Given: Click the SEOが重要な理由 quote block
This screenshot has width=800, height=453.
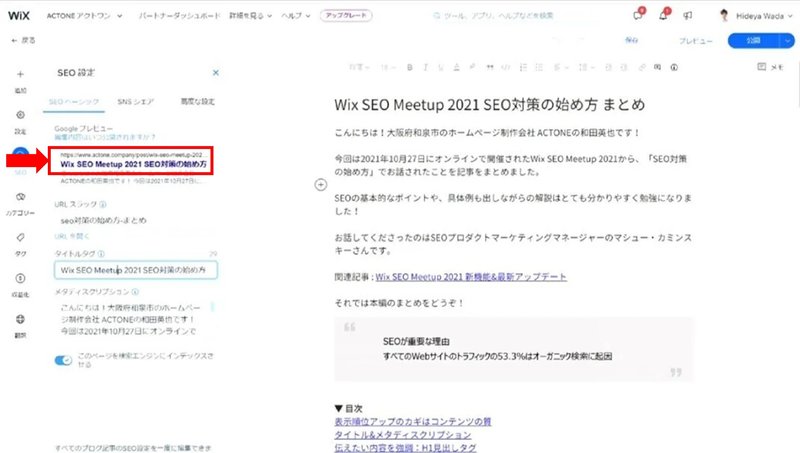Looking at the screenshot, I should tap(513, 349).
